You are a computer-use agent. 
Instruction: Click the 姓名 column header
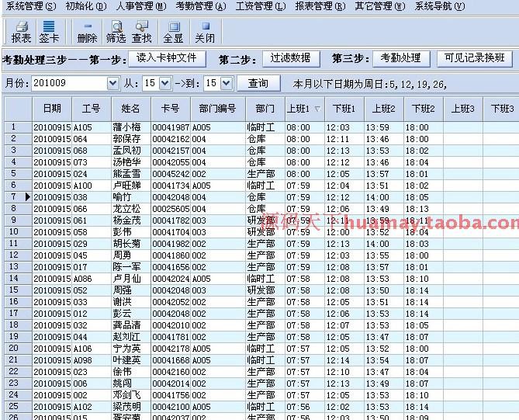click(131, 109)
